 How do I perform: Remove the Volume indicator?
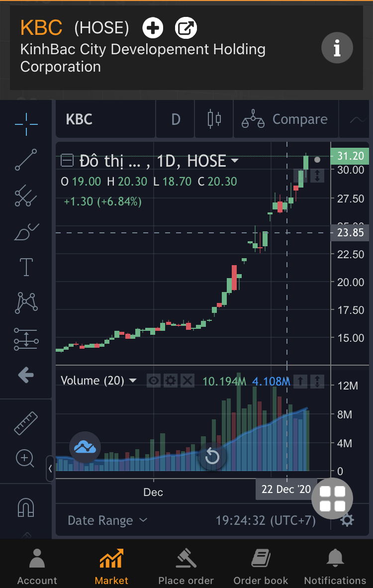[x=187, y=381]
